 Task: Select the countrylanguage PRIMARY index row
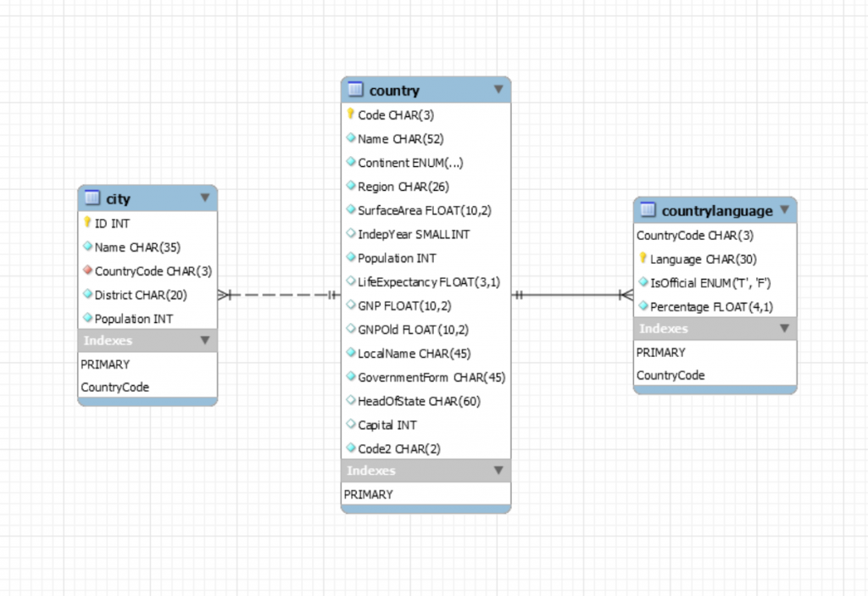(715, 353)
